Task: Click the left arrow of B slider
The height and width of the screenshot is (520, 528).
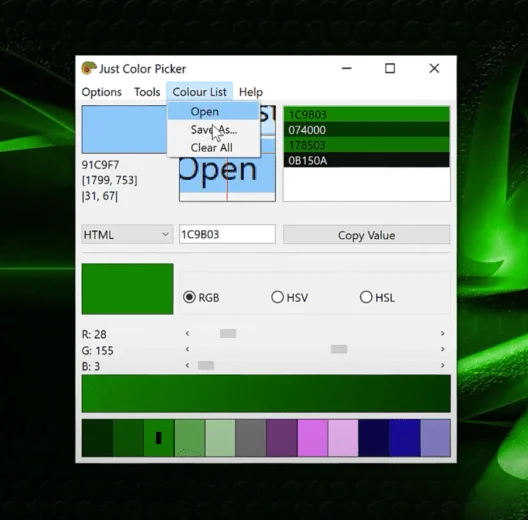Action: (x=188, y=365)
